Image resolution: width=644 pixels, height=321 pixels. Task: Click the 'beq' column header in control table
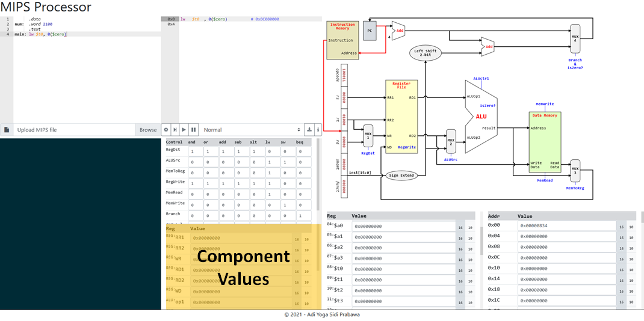300,142
